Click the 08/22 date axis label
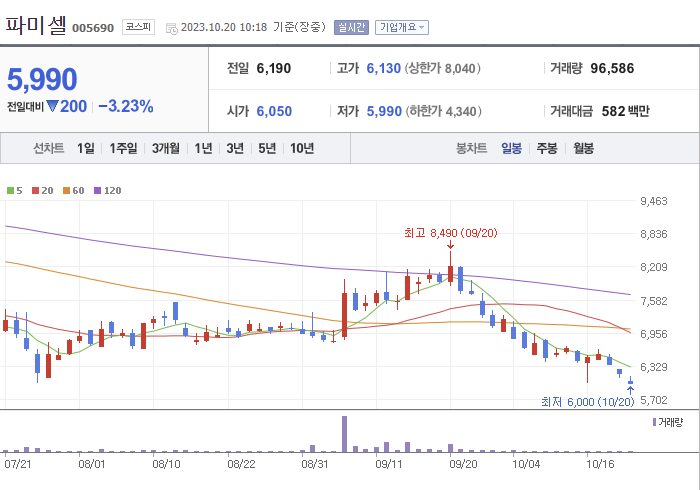Viewport: 700px width, 490px height. (x=241, y=464)
